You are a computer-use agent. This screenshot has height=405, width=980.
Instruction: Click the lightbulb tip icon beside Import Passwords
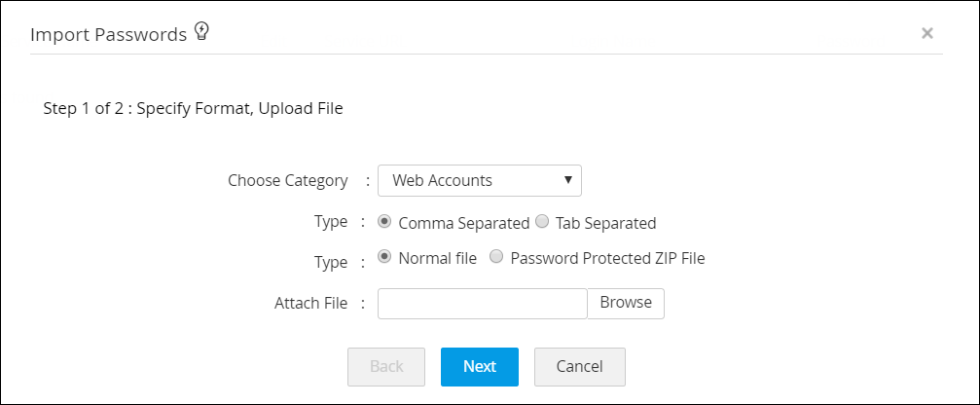[x=202, y=32]
